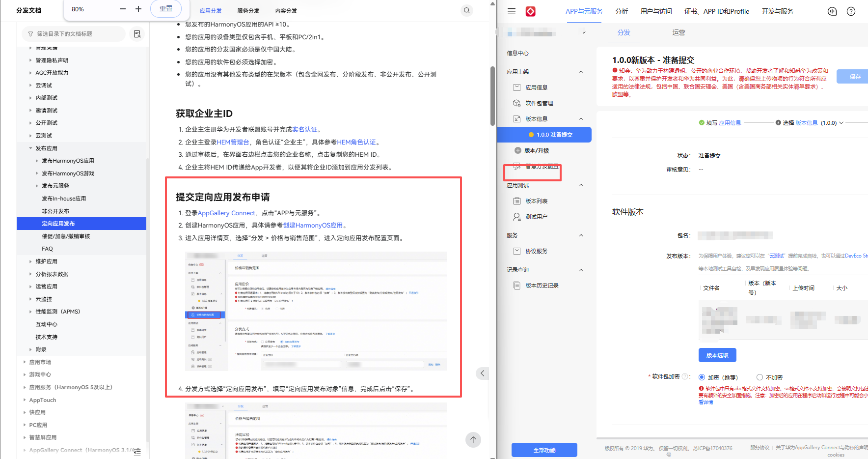Collapse the 应用上架 section chevron
This screenshot has height=459, width=868.
(581, 71)
